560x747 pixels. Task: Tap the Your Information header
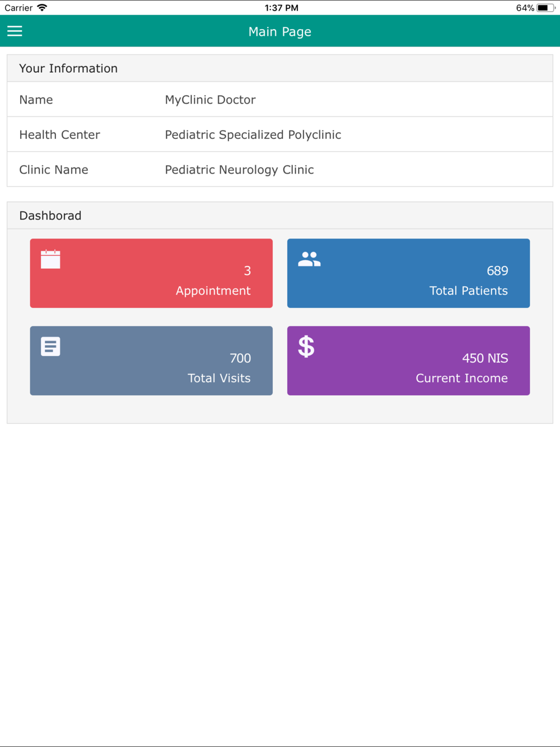68,68
